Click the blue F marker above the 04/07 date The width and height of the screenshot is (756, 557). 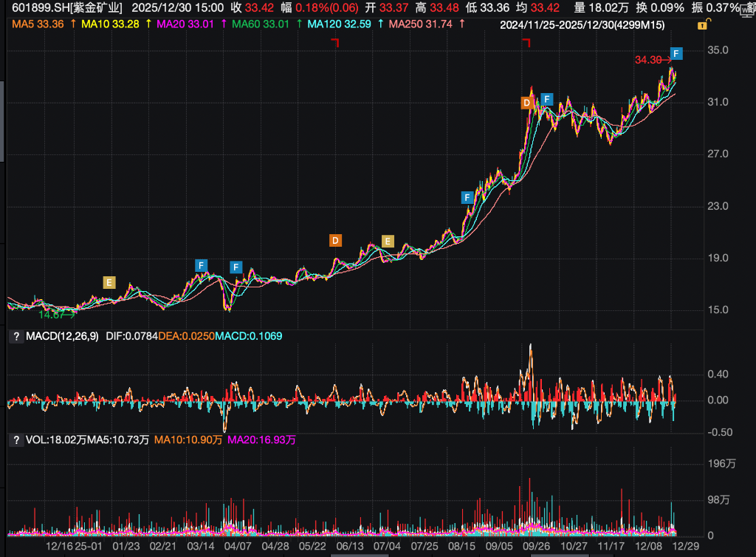(236, 267)
